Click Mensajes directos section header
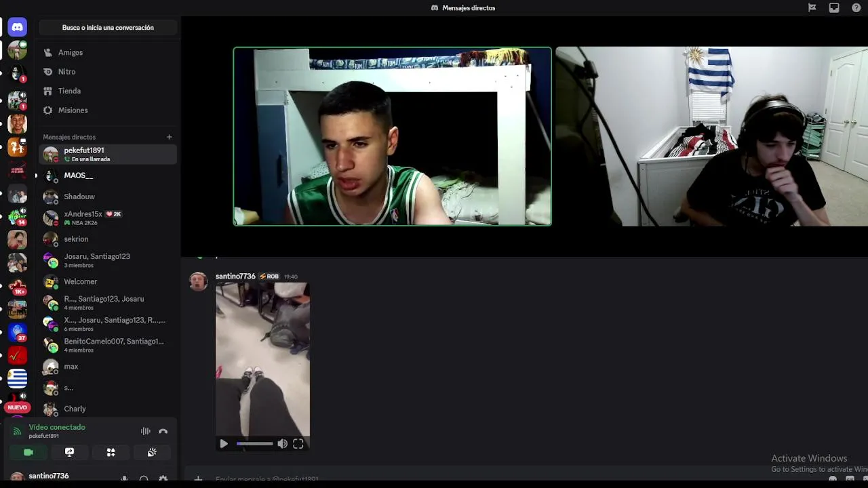Screen dimensions: 868x488 (x=69, y=137)
